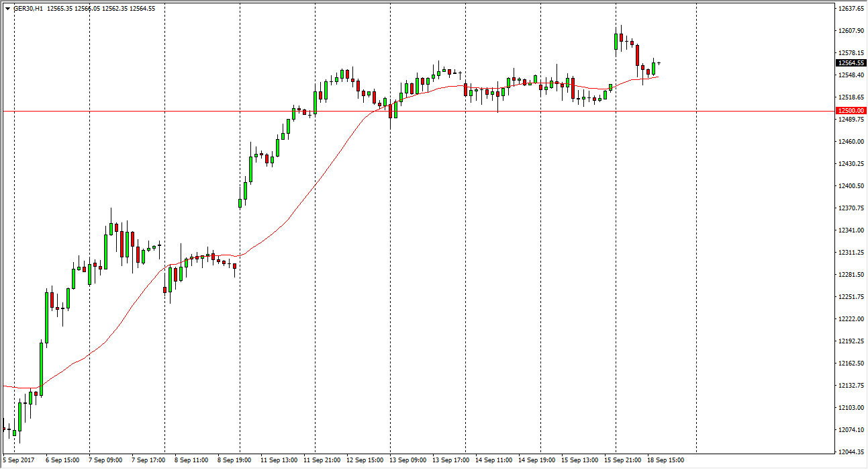Viewport: 868px width, 469px height.
Task: Click the 11 Sep 13:00 time label
Action: pyautogui.click(x=279, y=460)
